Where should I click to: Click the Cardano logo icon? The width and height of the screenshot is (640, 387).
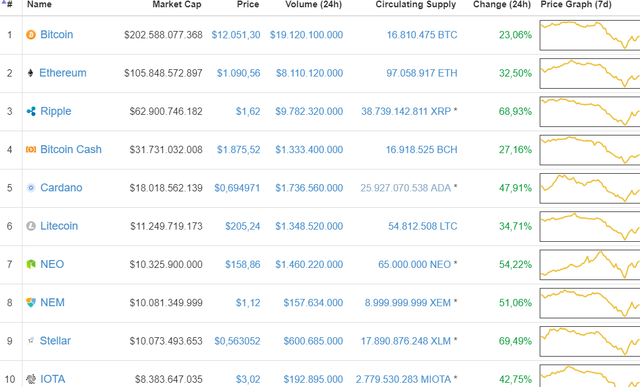coord(31,188)
